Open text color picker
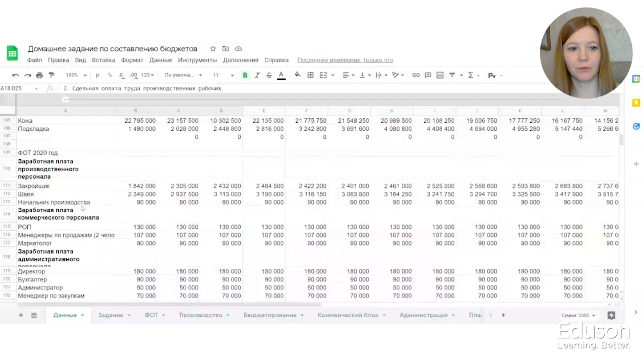This screenshot has height=357, width=644. (281, 75)
